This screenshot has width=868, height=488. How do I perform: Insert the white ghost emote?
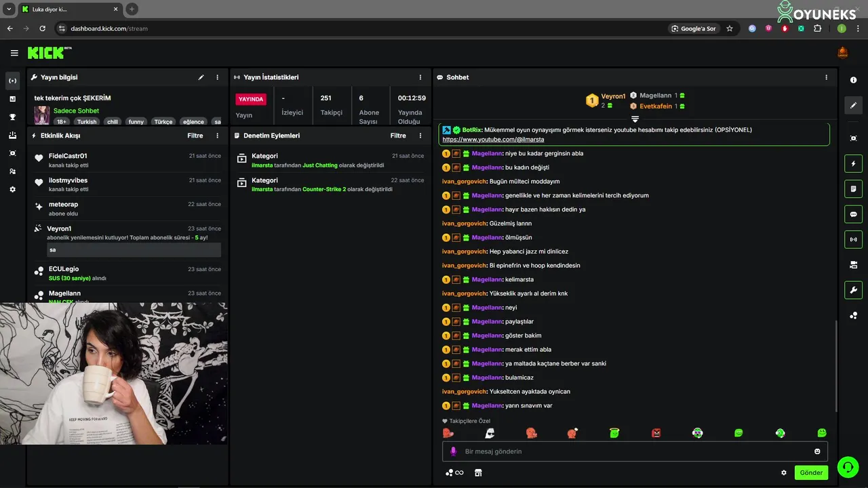(490, 433)
